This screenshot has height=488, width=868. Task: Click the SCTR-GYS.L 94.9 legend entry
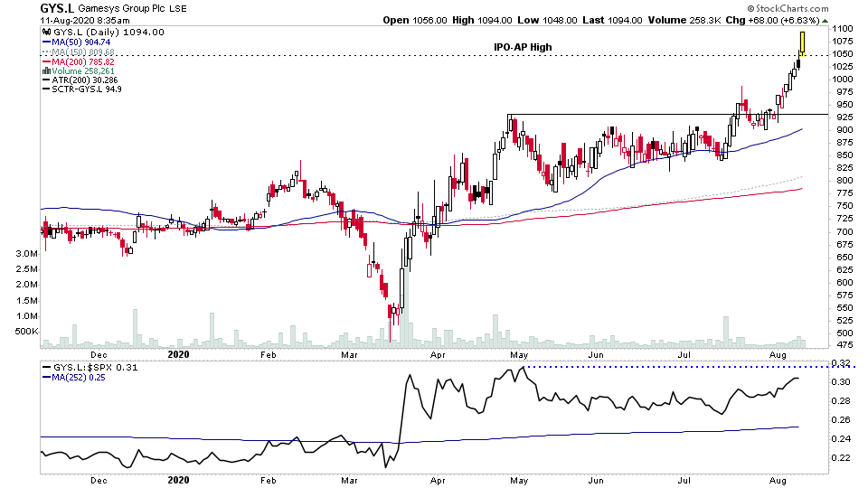(x=82, y=89)
